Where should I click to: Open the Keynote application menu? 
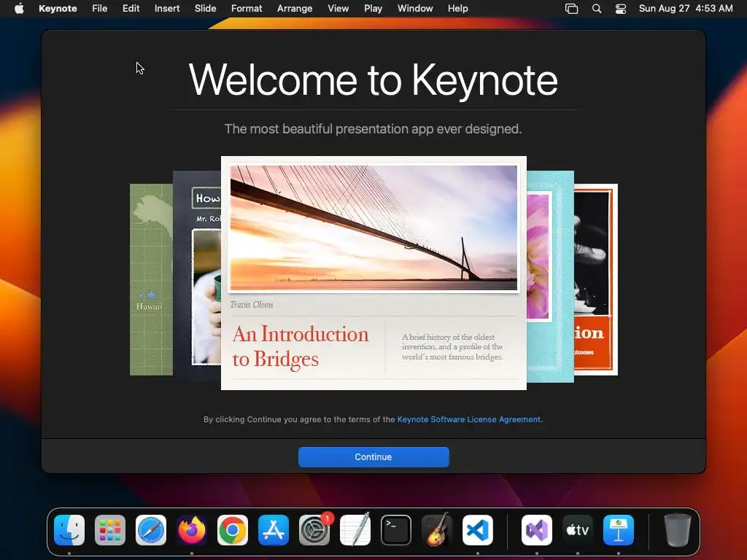tap(58, 9)
